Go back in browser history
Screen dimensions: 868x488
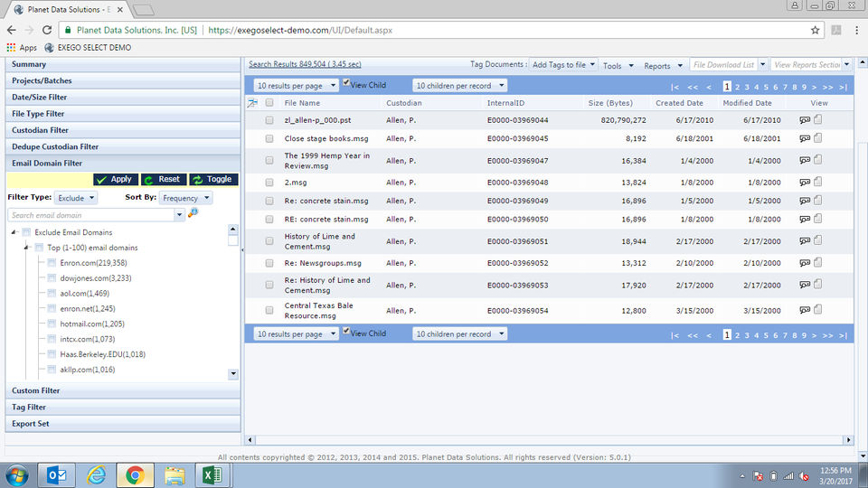pos(12,30)
